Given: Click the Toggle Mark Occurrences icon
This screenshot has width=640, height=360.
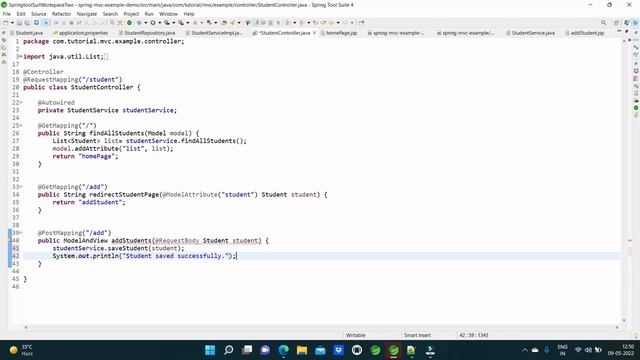Looking at the screenshot, I should click(256, 23).
